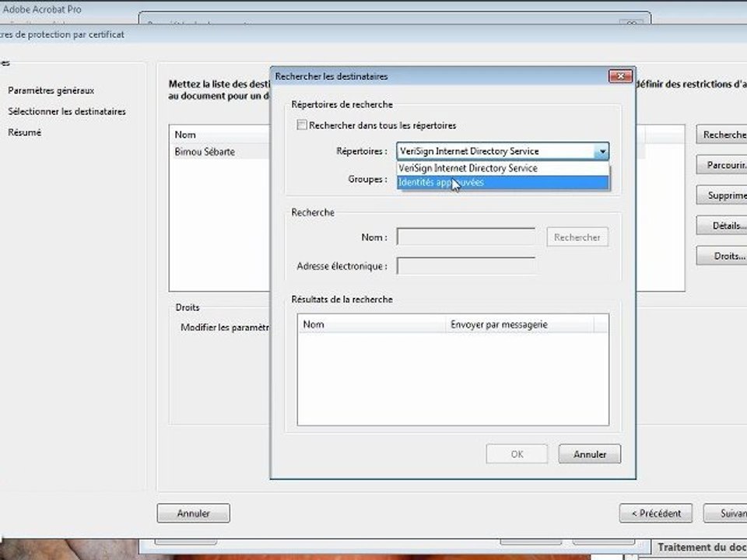Select recipient 'Bimou Sébarte' in list
Screen dimensions: 747x560
[x=205, y=152]
